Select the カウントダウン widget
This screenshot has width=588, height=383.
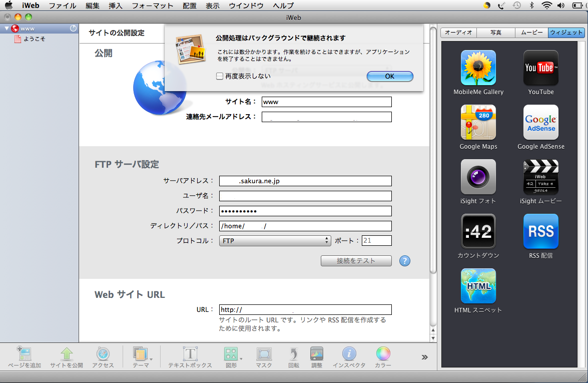(x=478, y=231)
